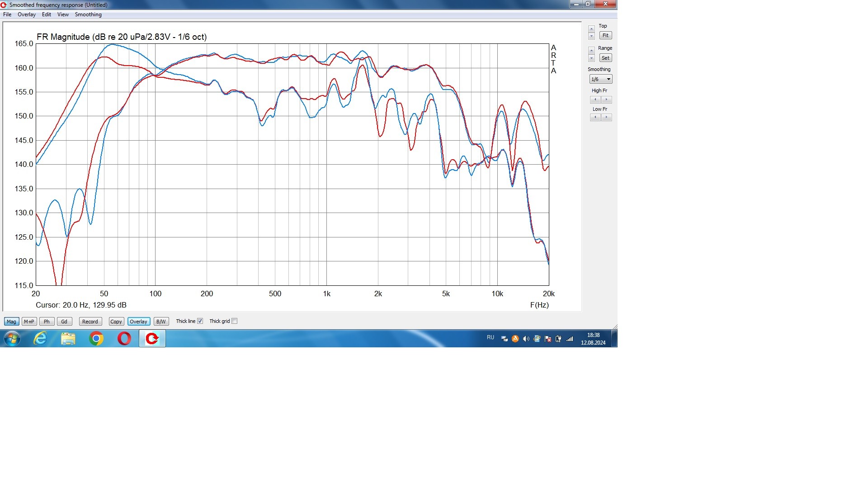Viewport: 868px width, 488px height.
Task: Shift High Fr limit to the right
Action: (606, 99)
